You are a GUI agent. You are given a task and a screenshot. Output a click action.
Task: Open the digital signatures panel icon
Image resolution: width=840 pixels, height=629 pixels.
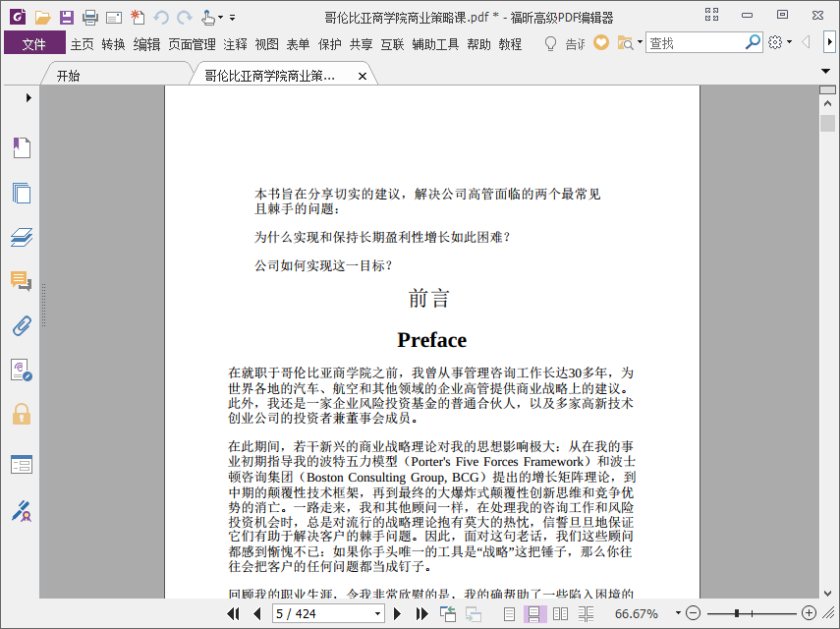tap(22, 371)
